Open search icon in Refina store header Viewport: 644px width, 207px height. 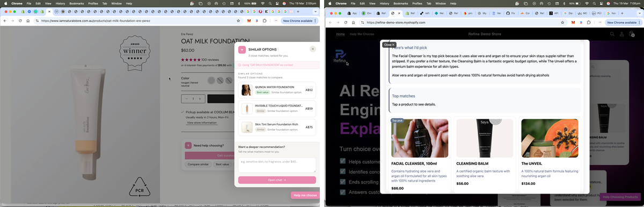tap(612, 34)
